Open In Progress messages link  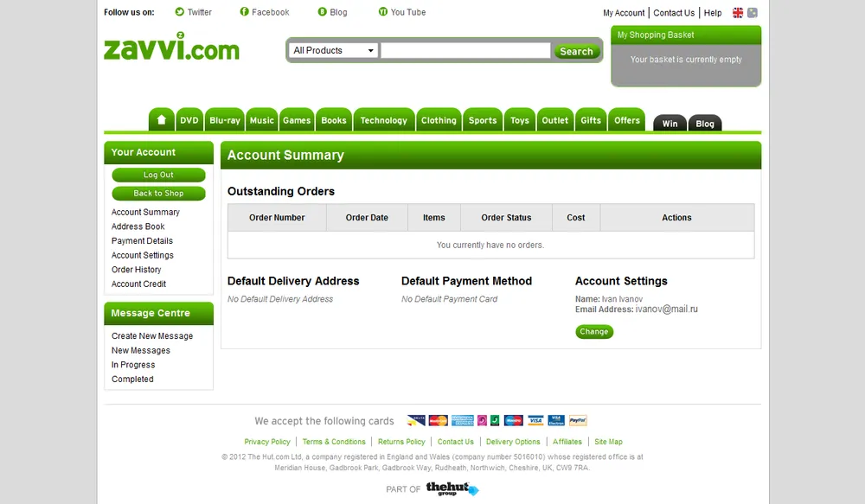click(133, 365)
